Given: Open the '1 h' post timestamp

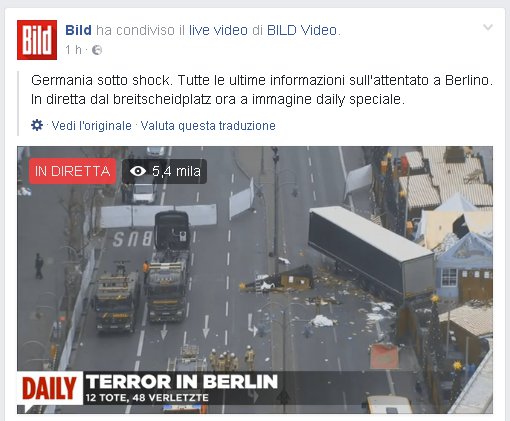Looking at the screenshot, I should pyautogui.click(x=73, y=50).
